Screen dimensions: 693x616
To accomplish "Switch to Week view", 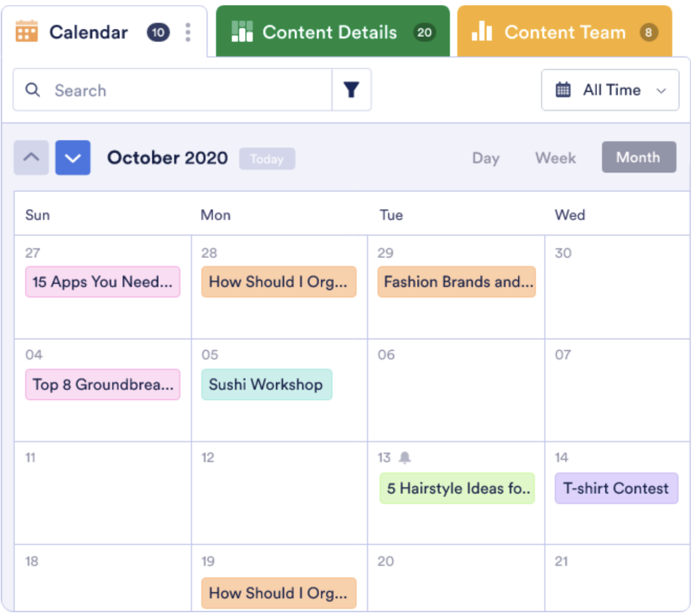I will [x=555, y=158].
